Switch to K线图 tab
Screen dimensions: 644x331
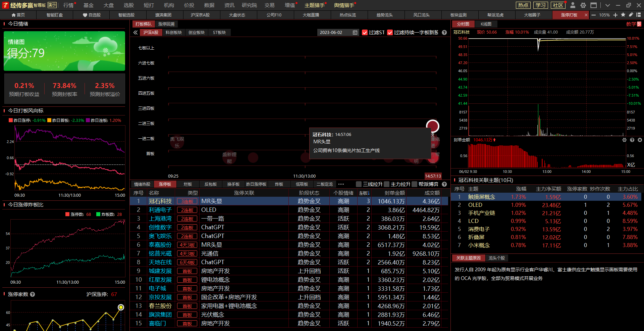pyautogui.click(x=486, y=24)
